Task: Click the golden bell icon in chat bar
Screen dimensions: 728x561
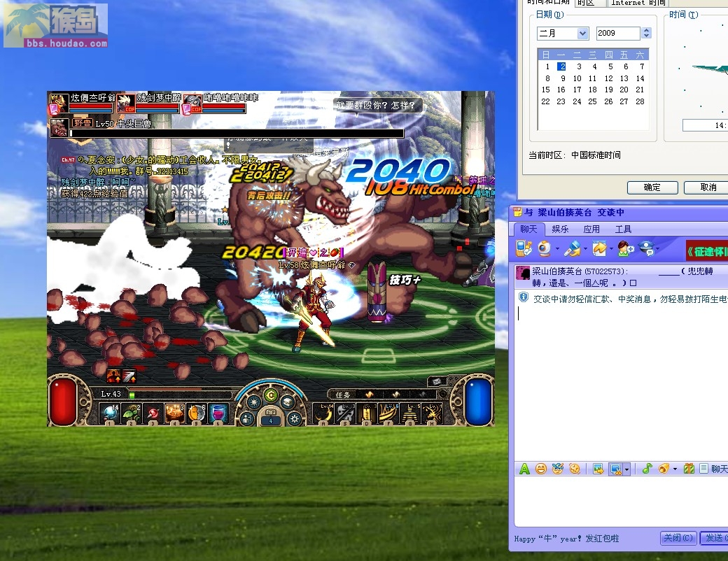Action: pos(664,469)
